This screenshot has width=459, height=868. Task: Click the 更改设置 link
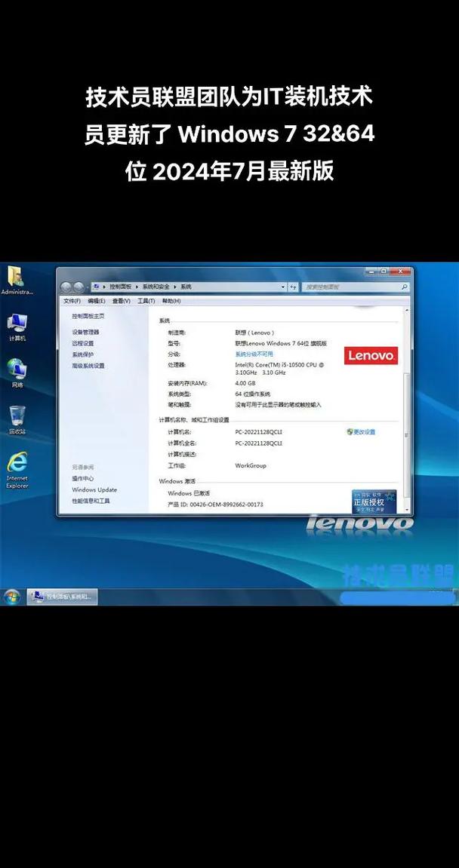point(364,432)
